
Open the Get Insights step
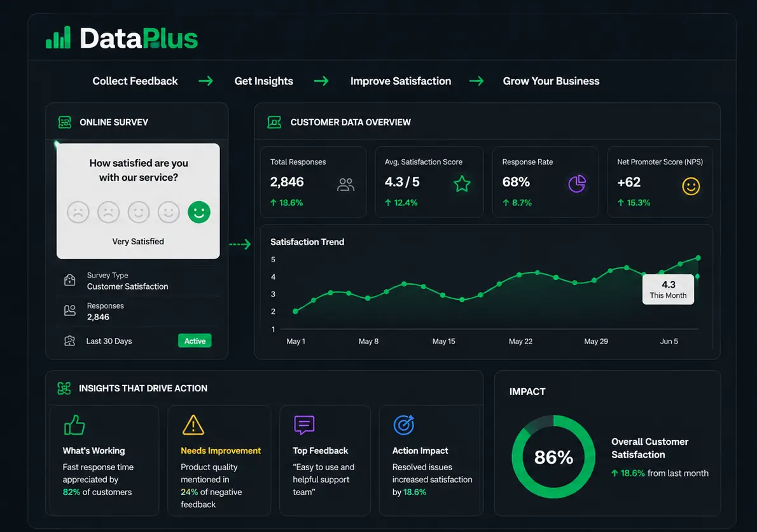pos(263,81)
